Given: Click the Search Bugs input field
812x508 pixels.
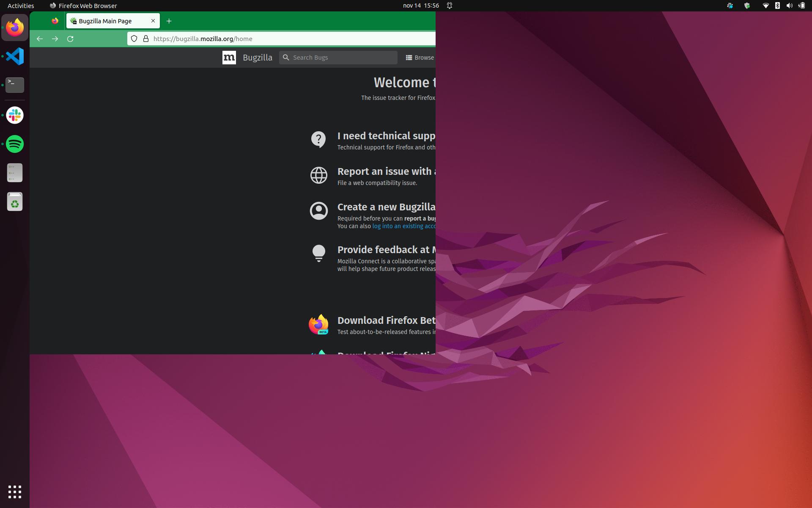Looking at the screenshot, I should (338, 57).
